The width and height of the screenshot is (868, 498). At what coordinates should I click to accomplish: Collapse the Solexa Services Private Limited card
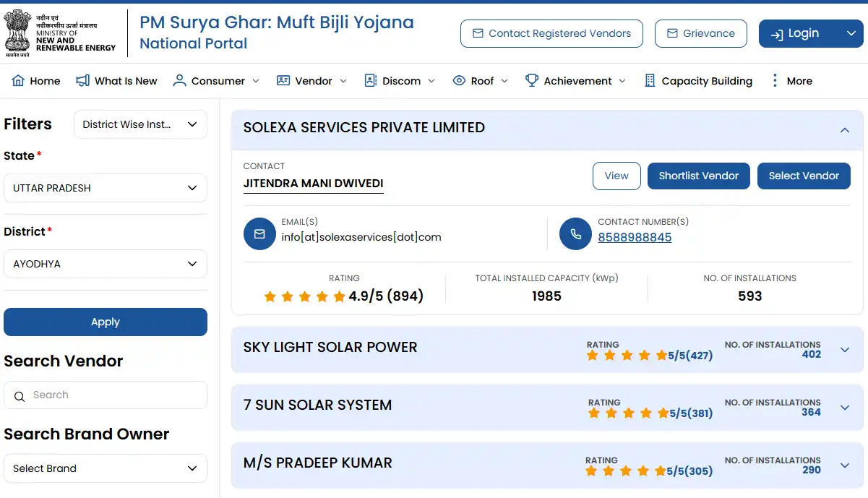pyautogui.click(x=844, y=130)
